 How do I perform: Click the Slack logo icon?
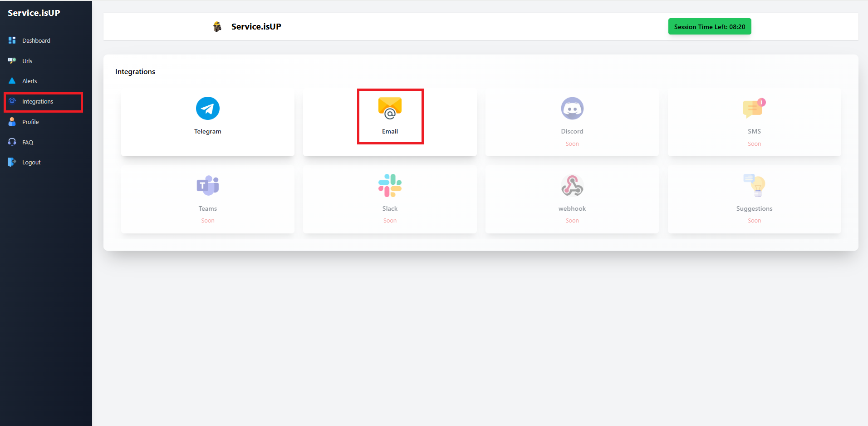point(390,185)
